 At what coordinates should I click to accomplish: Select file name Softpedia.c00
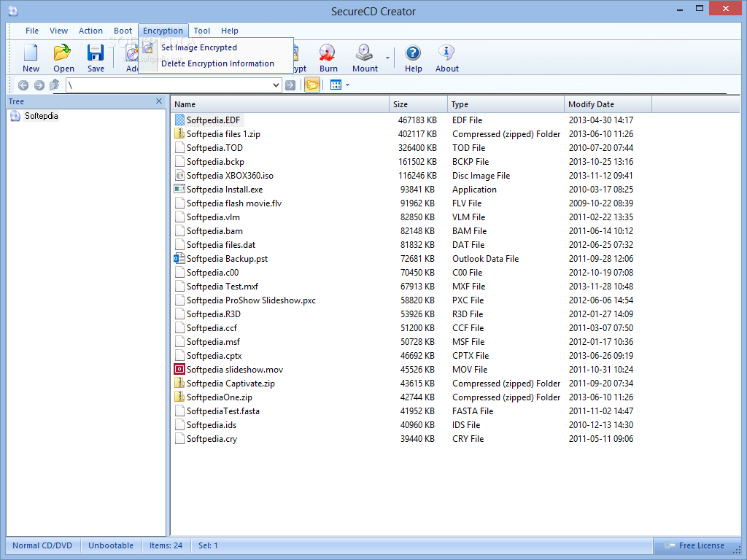(212, 273)
